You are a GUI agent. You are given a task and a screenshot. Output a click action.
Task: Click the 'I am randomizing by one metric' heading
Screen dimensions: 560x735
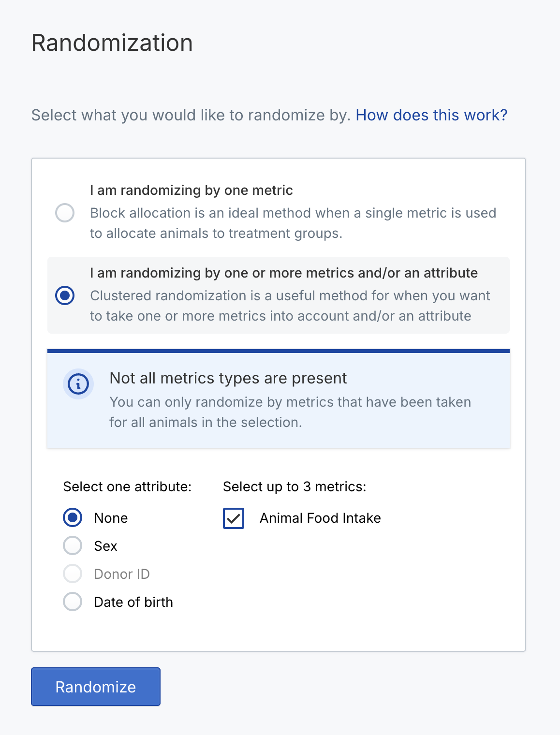pos(191,190)
